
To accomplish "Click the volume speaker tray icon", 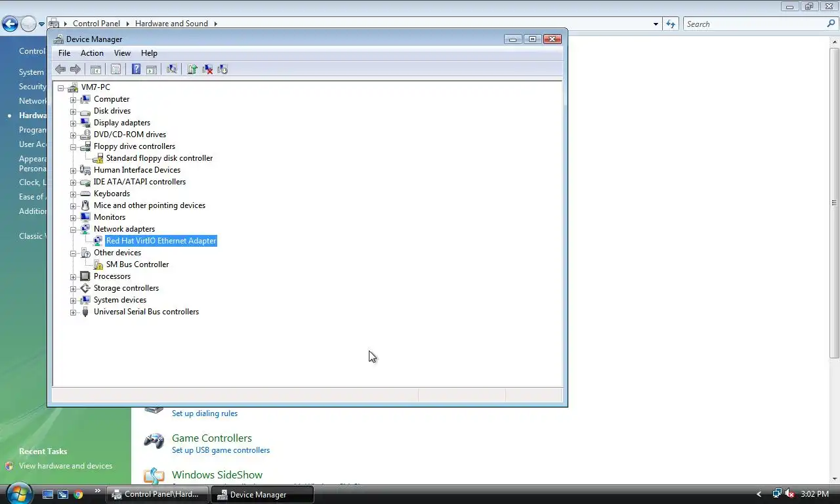I will [790, 494].
